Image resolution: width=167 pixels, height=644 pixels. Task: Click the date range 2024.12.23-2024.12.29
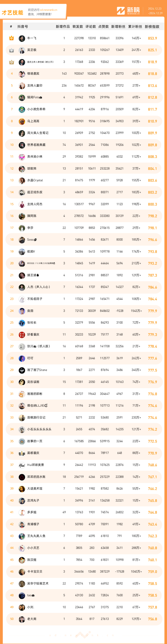tap(155, 11)
